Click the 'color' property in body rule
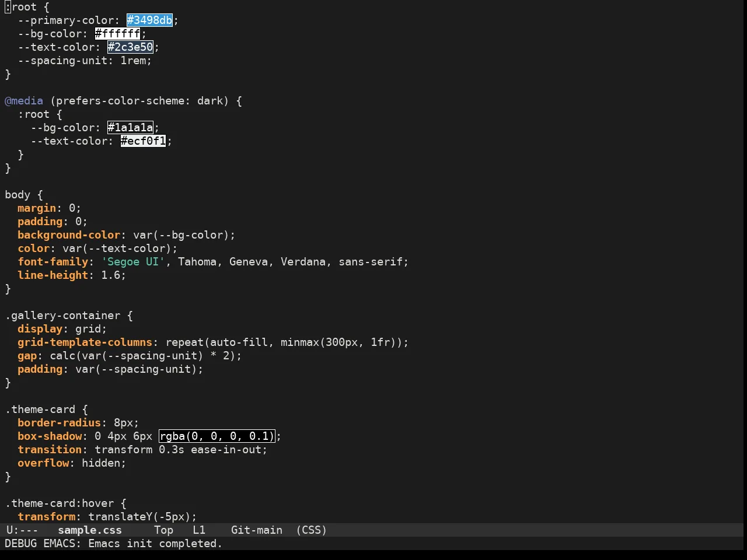 coord(33,249)
